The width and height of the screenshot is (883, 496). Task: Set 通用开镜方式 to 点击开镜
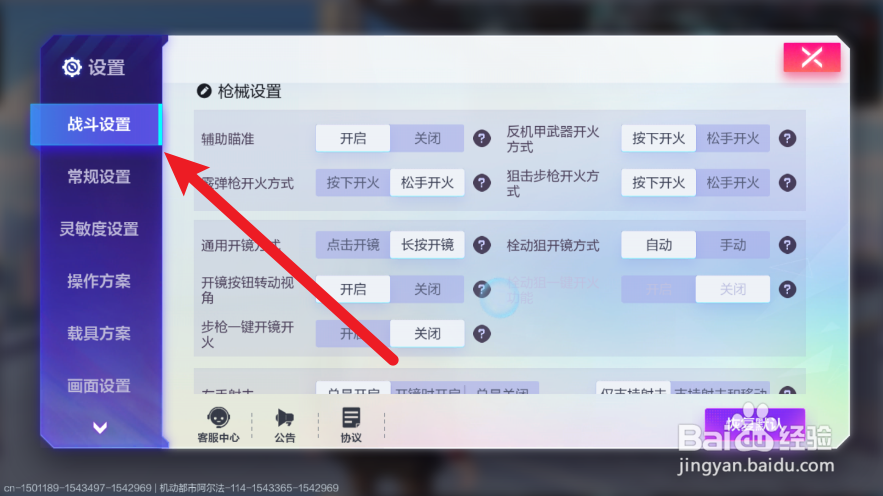tap(353, 245)
